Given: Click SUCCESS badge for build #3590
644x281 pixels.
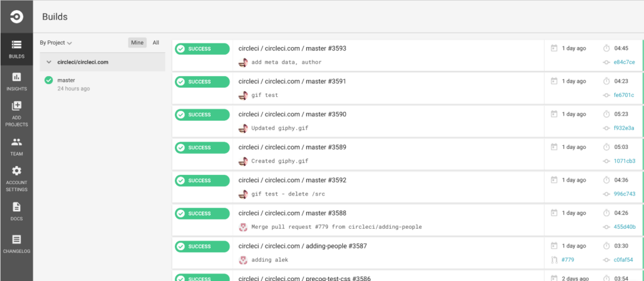Looking at the screenshot, I should (202, 114).
